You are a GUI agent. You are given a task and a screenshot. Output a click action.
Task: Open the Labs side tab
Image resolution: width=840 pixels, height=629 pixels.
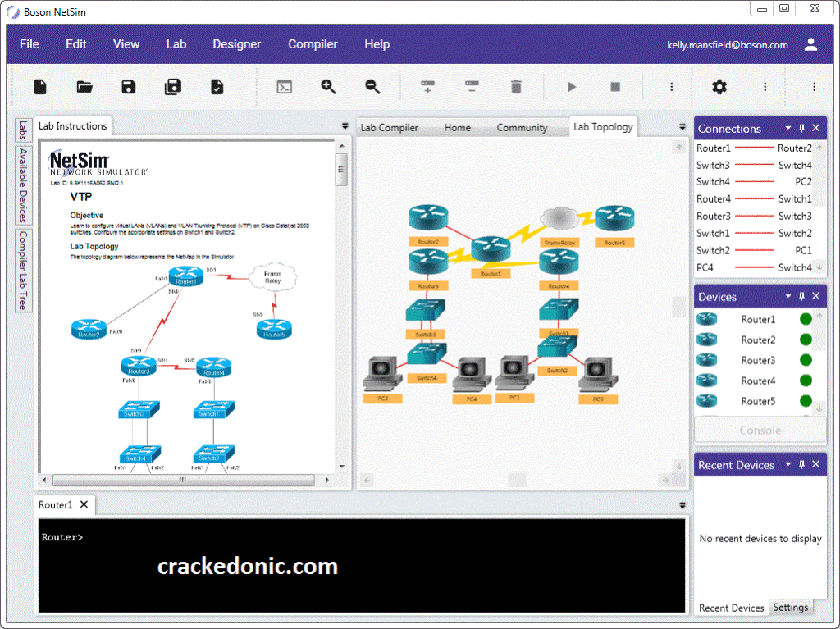pyautogui.click(x=22, y=130)
